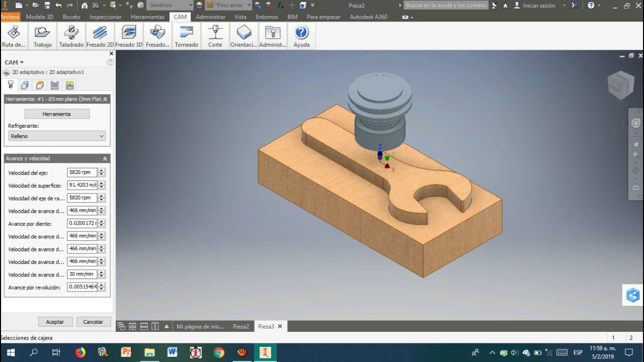Image resolution: width=644 pixels, height=362 pixels.
Task: Switch to the passes tab in CAM panel
Action: tap(54, 85)
